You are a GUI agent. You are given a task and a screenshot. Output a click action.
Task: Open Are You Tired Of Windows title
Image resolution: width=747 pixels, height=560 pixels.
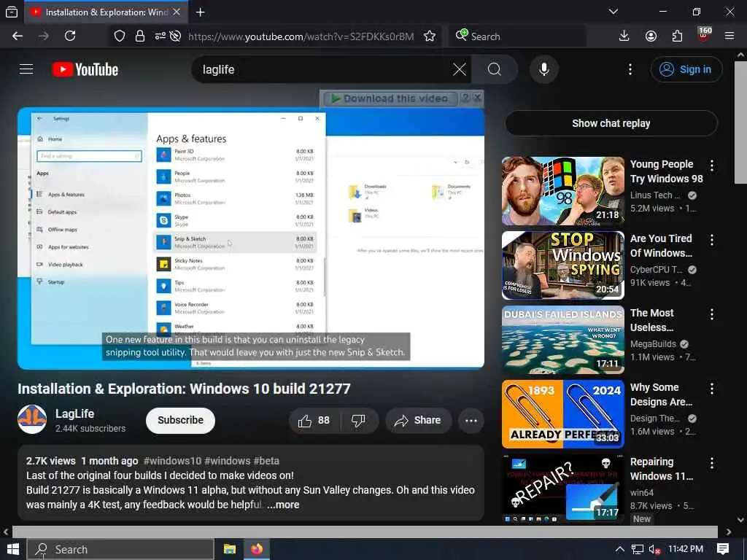click(661, 246)
